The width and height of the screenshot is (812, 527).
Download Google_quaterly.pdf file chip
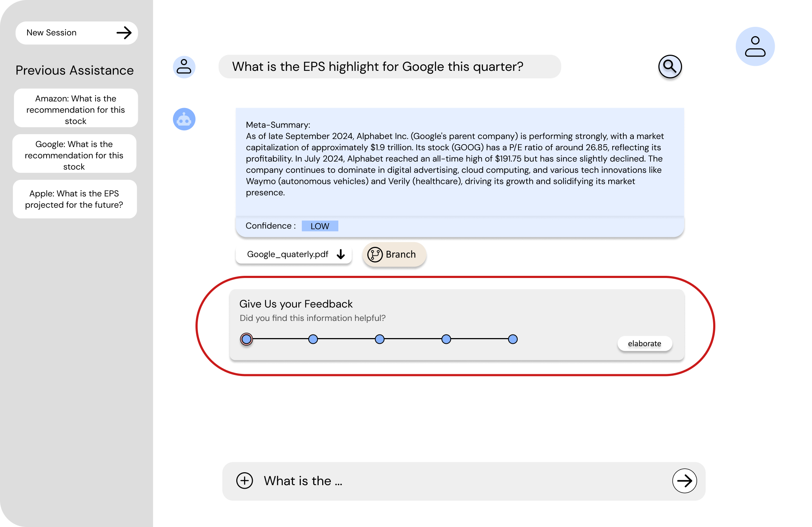(294, 254)
